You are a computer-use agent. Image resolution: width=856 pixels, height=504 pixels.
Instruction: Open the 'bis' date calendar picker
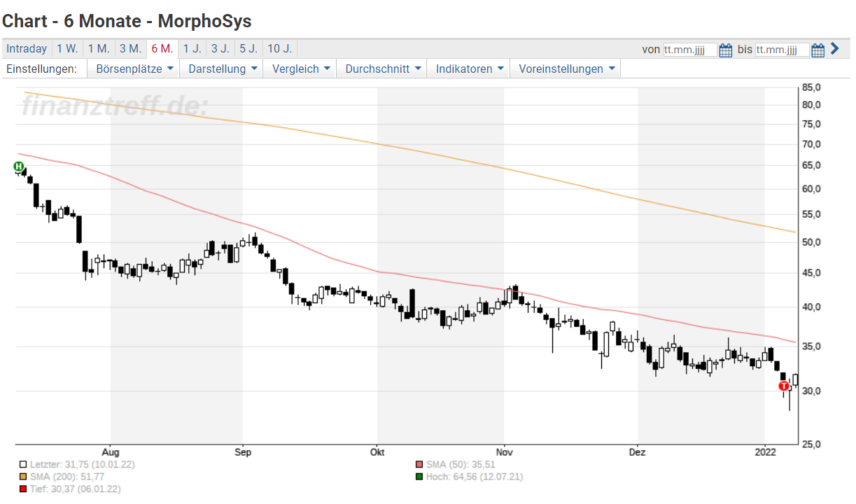tap(818, 50)
